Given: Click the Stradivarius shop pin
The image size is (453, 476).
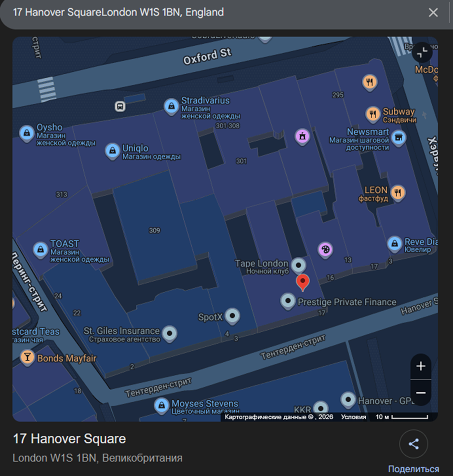Looking at the screenshot, I should tap(172, 107).
